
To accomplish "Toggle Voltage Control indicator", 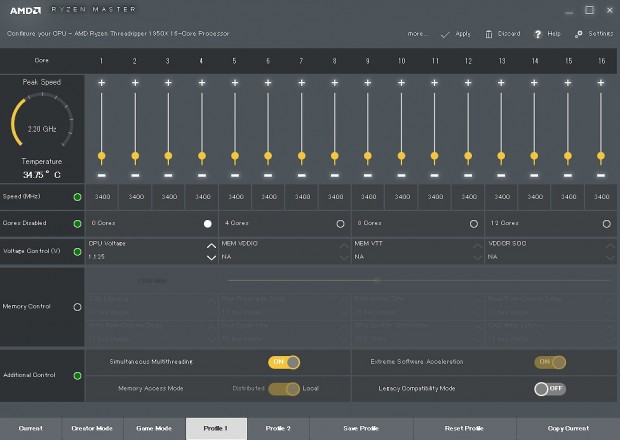I will 78,251.
